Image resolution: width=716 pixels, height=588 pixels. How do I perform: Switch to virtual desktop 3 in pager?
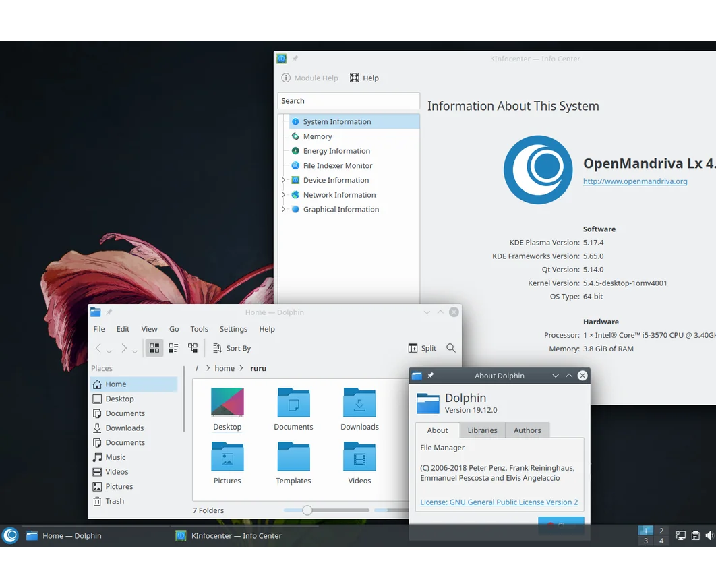coord(646,541)
